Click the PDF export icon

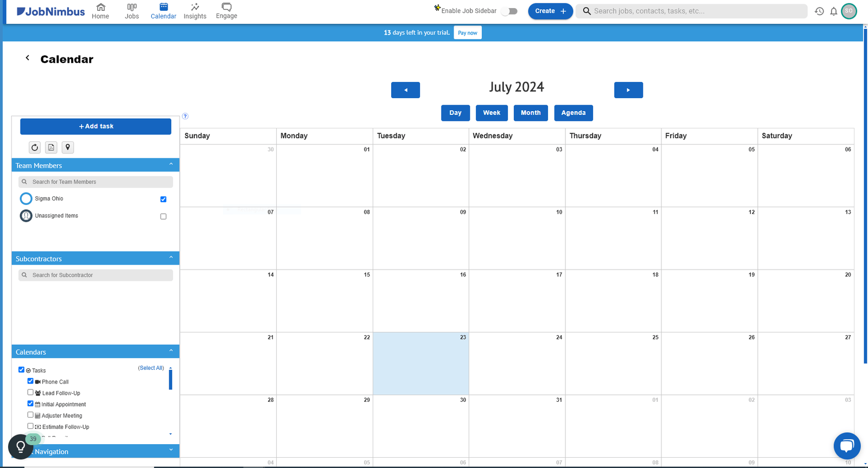[x=51, y=148]
